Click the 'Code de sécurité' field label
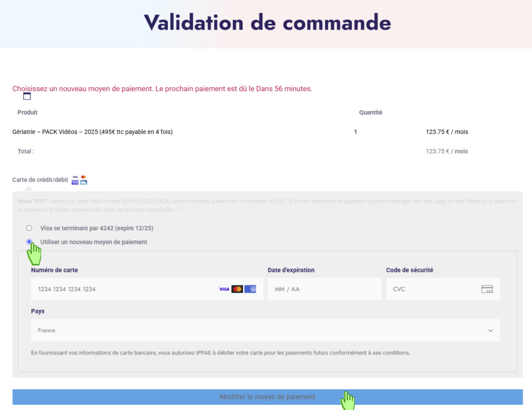The height and width of the screenshot is (410, 532). (x=409, y=270)
